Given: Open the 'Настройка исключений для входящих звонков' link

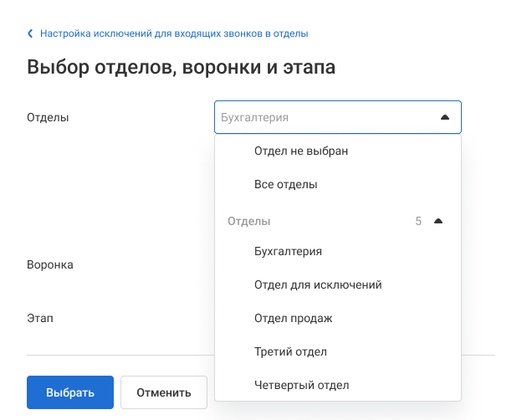Looking at the screenshot, I should [x=174, y=34].
